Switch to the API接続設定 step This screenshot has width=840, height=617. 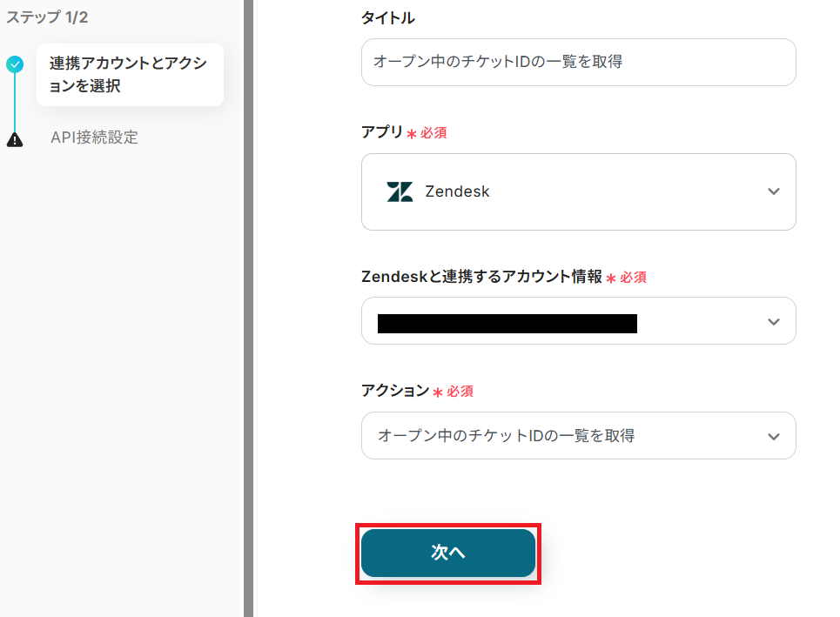point(94,137)
